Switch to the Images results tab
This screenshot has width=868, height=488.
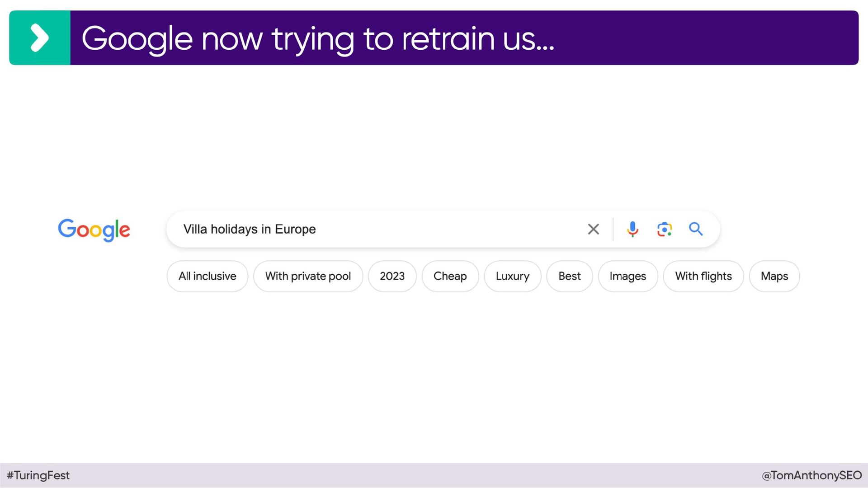coord(627,276)
